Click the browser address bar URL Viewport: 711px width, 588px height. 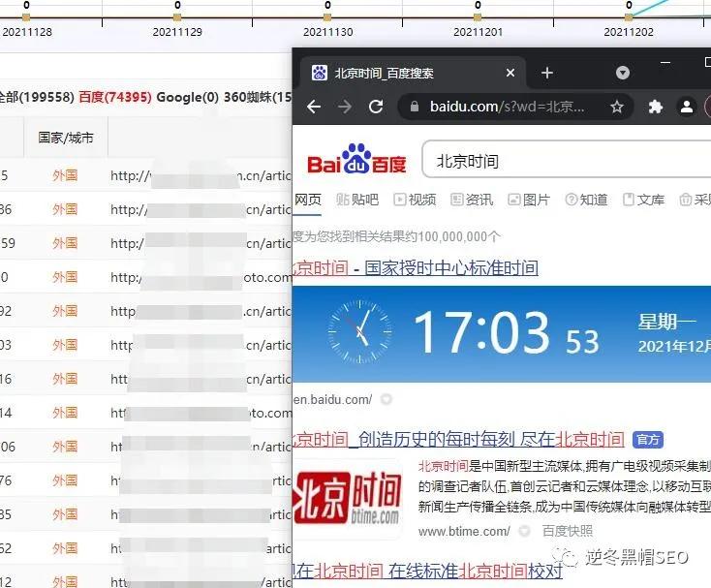[507, 107]
